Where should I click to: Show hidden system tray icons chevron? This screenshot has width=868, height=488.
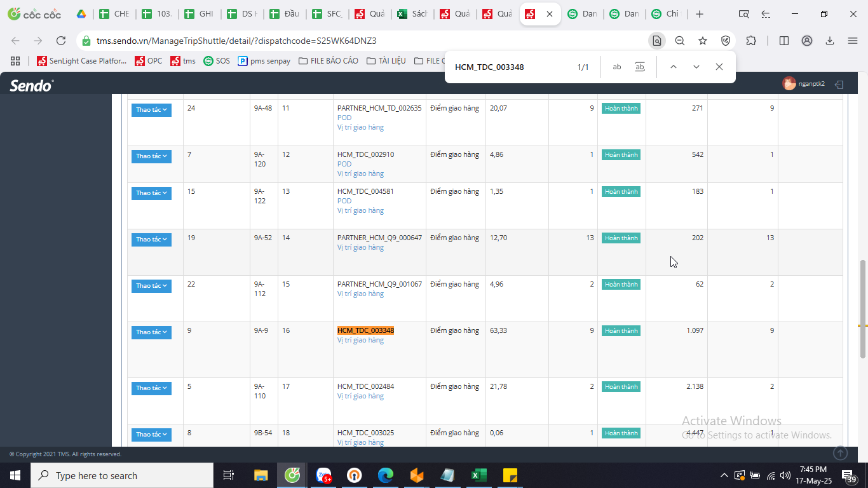tap(724, 475)
